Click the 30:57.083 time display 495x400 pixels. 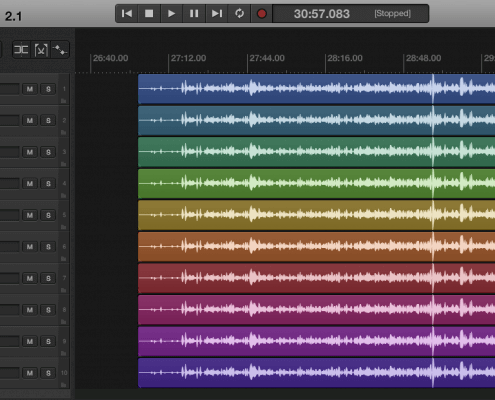(x=322, y=14)
